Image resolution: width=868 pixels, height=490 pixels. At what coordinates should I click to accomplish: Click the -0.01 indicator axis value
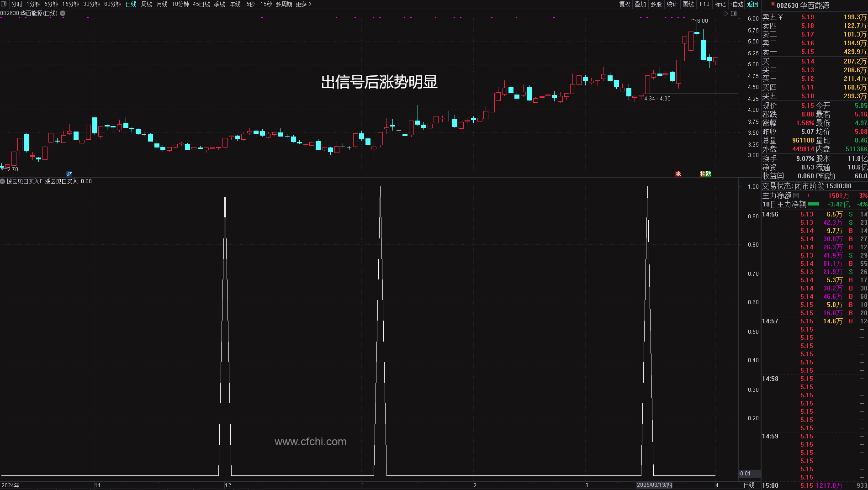coord(745,474)
